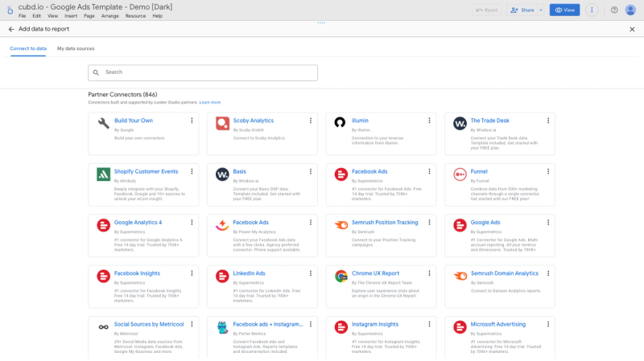
Task: Open the user account avatar
Action: tap(630, 10)
